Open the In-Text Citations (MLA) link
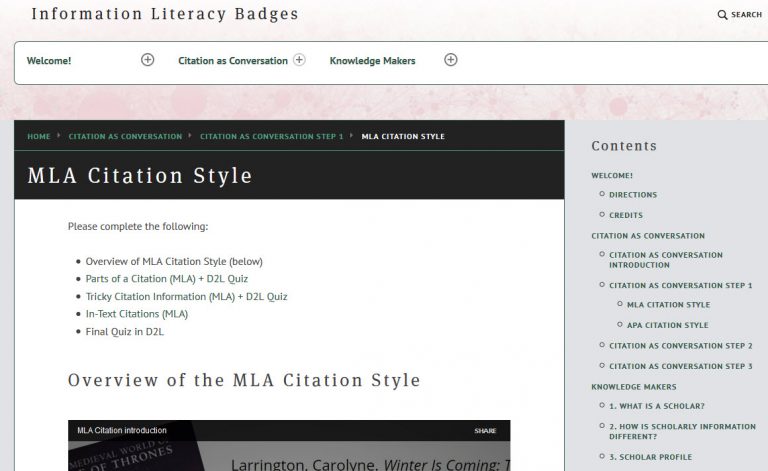Screen dimensions: 768x471 point(137,314)
